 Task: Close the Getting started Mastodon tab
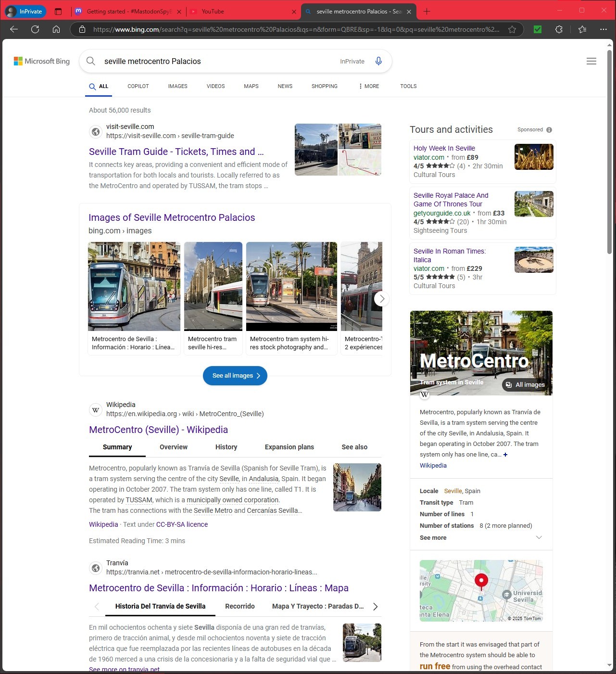(x=179, y=12)
